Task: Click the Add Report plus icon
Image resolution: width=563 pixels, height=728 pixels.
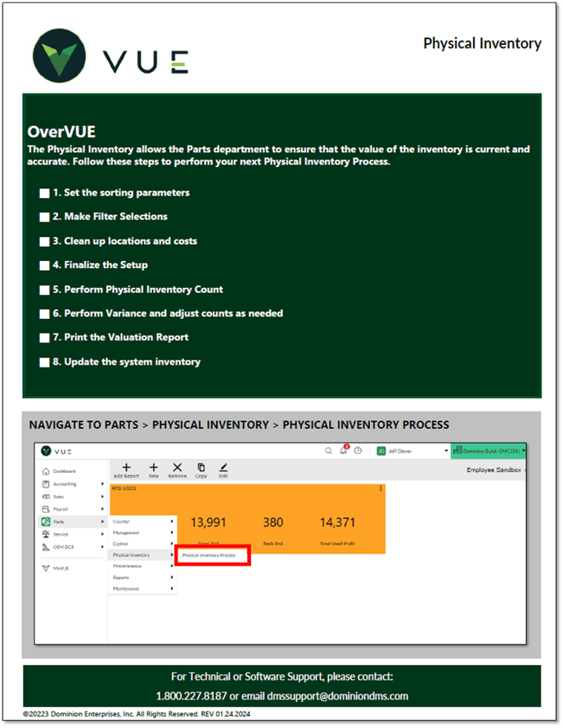Action: 126,467
